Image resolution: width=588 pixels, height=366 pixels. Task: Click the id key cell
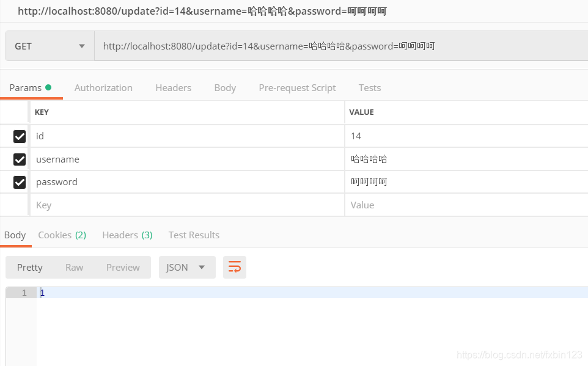(187, 136)
